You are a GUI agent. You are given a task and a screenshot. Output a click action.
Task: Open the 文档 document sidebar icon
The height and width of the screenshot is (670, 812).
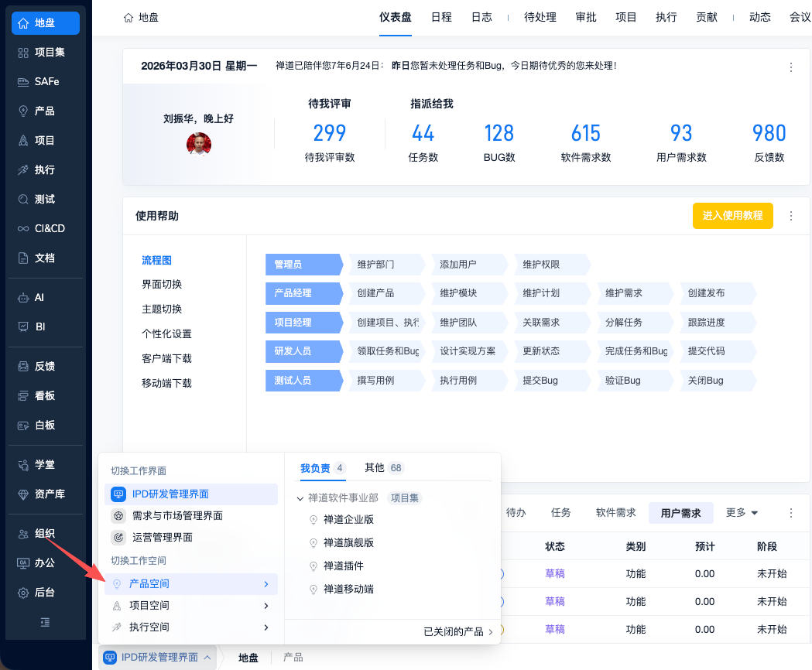(x=23, y=258)
